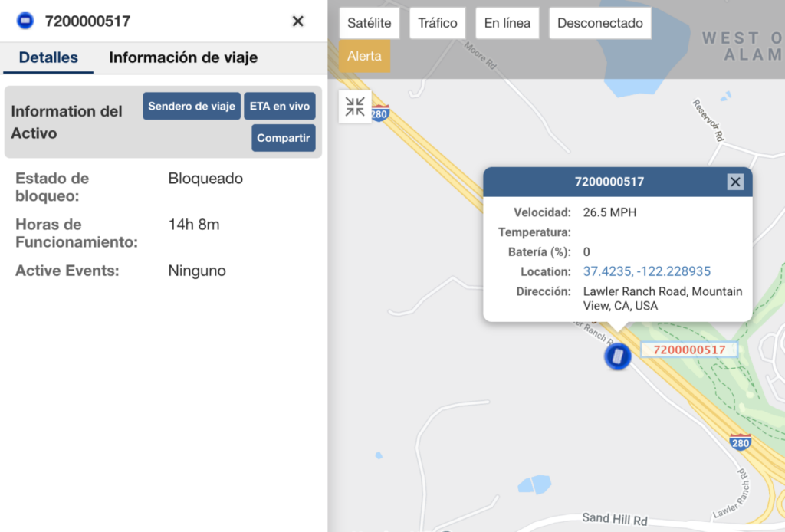Toggle the En línea filter

[507, 23]
